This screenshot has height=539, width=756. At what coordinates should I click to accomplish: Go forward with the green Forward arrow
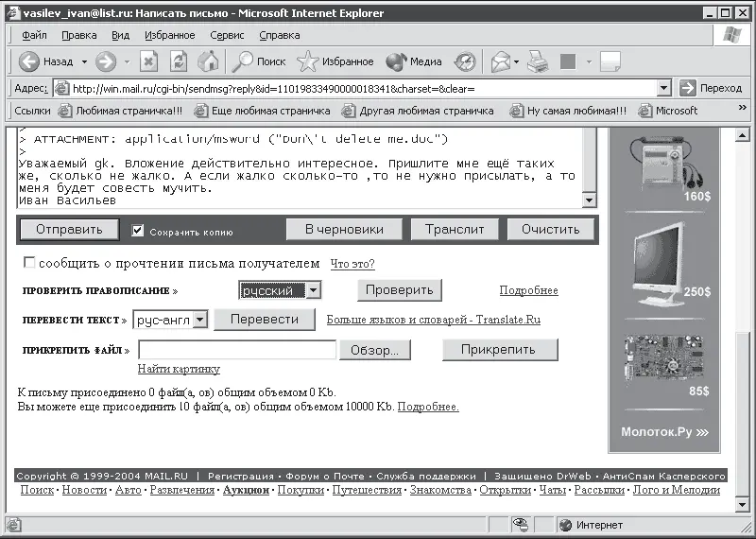[x=106, y=61]
